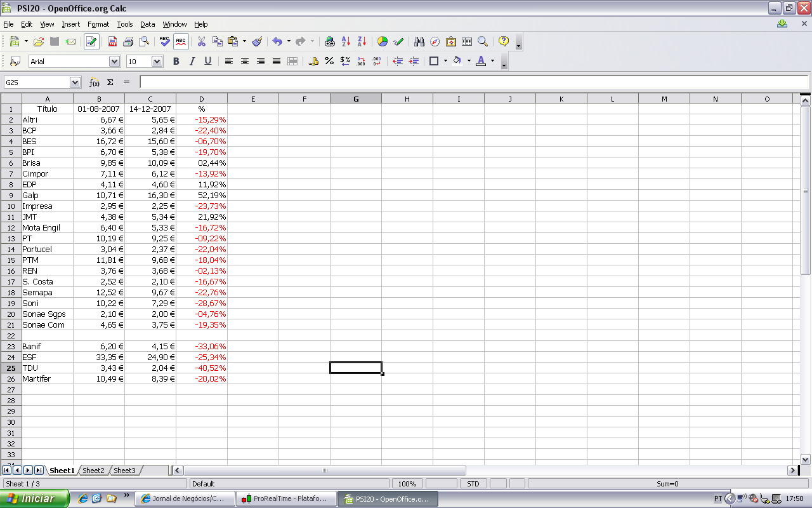Sort the data ascending
This screenshot has height=508, width=812.
pos(346,42)
